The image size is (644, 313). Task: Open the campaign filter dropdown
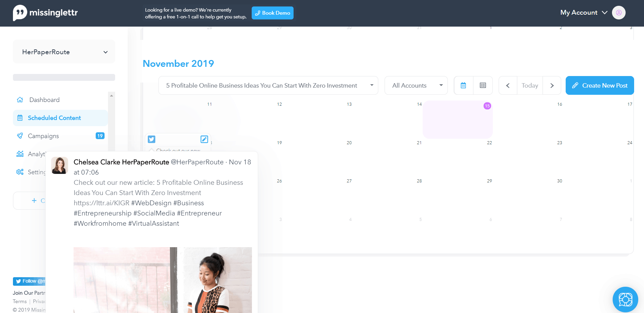click(268, 86)
